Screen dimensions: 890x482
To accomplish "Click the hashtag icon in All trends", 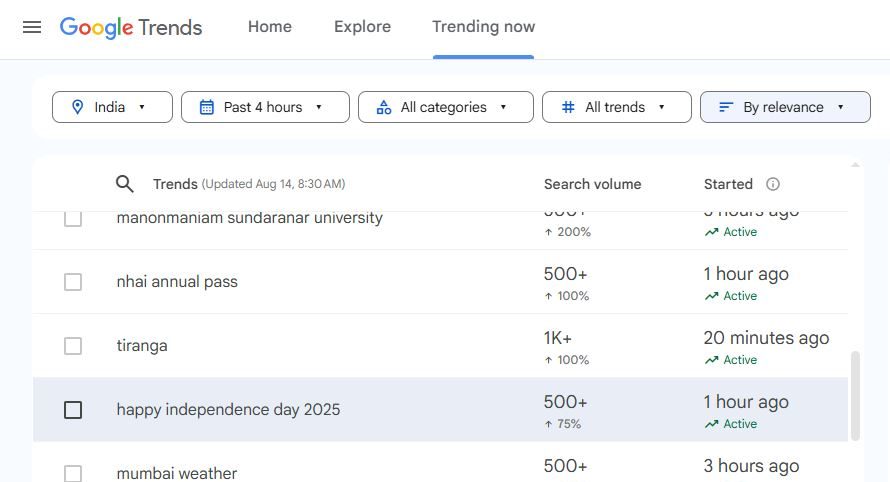I will click(568, 107).
